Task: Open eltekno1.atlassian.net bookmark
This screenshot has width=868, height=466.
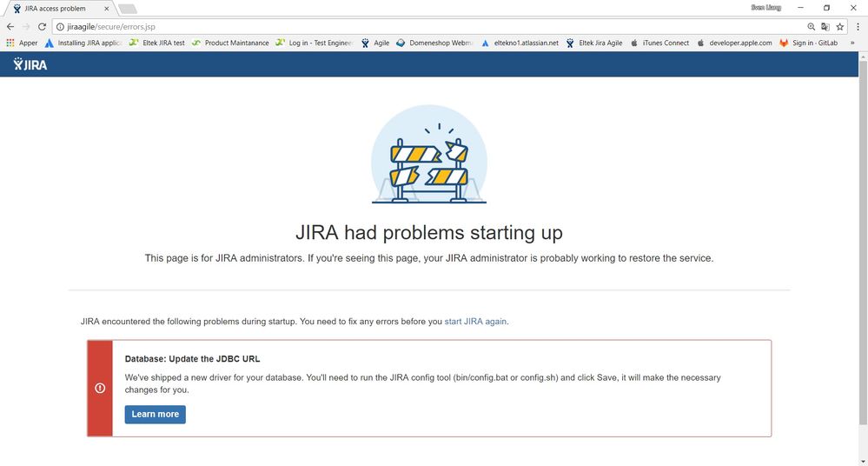Action: pos(520,43)
